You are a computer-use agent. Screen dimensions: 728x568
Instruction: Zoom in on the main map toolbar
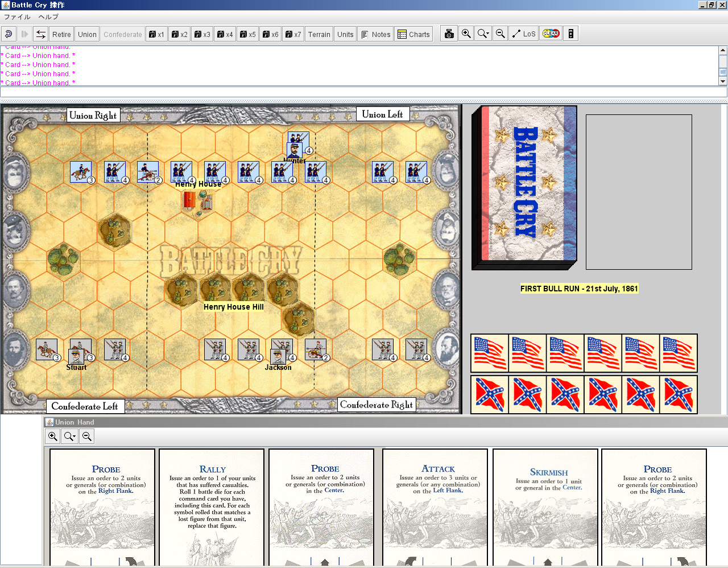(466, 34)
